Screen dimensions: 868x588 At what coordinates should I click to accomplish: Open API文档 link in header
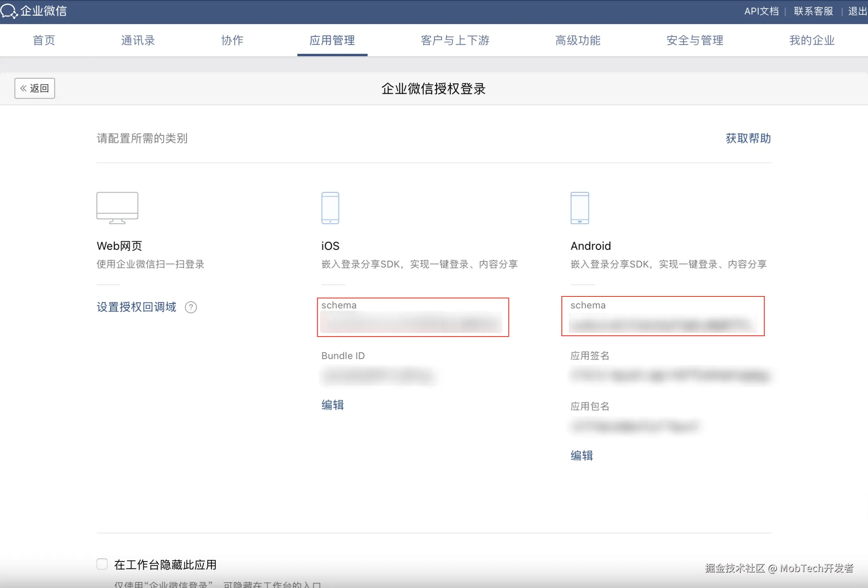tap(761, 11)
